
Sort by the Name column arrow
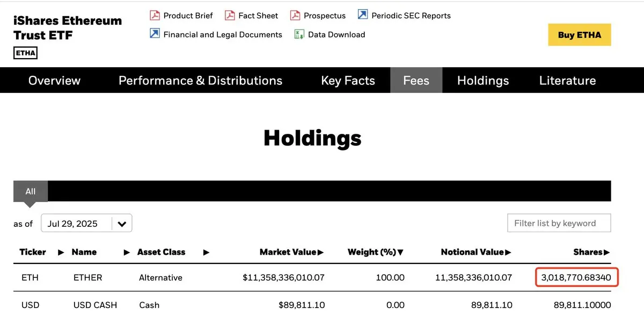[127, 252]
